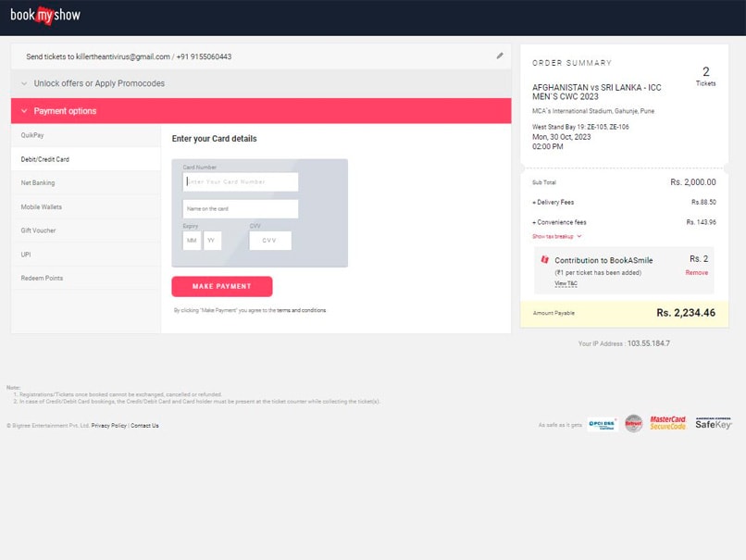Click the IP address 103.55.184.7
Viewport: 746px width, 560px height.
(x=649, y=343)
